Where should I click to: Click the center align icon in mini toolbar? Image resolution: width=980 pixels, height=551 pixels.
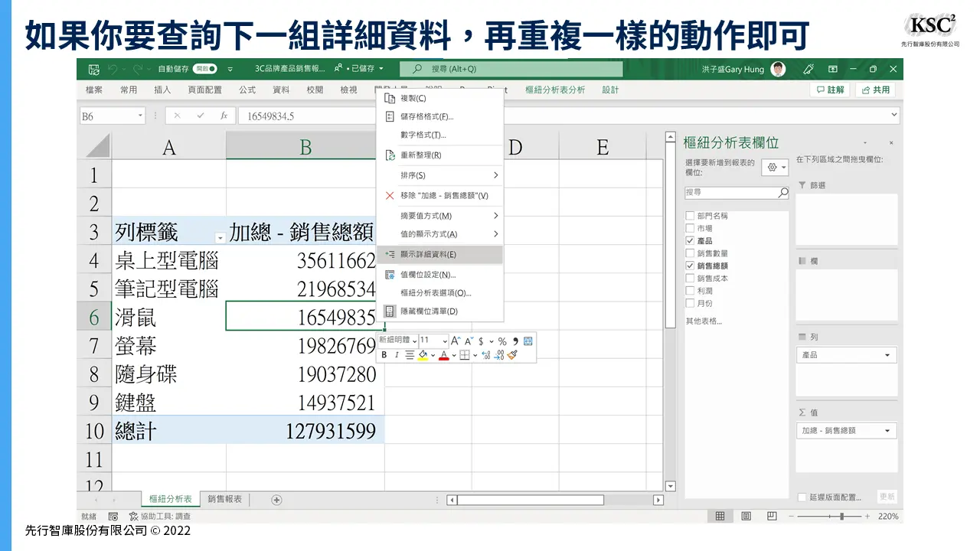(410, 355)
